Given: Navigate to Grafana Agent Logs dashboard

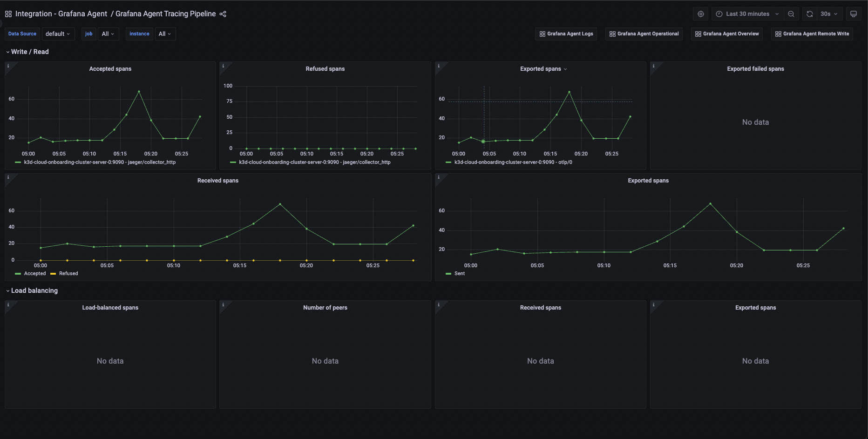Looking at the screenshot, I should tap(565, 34).
